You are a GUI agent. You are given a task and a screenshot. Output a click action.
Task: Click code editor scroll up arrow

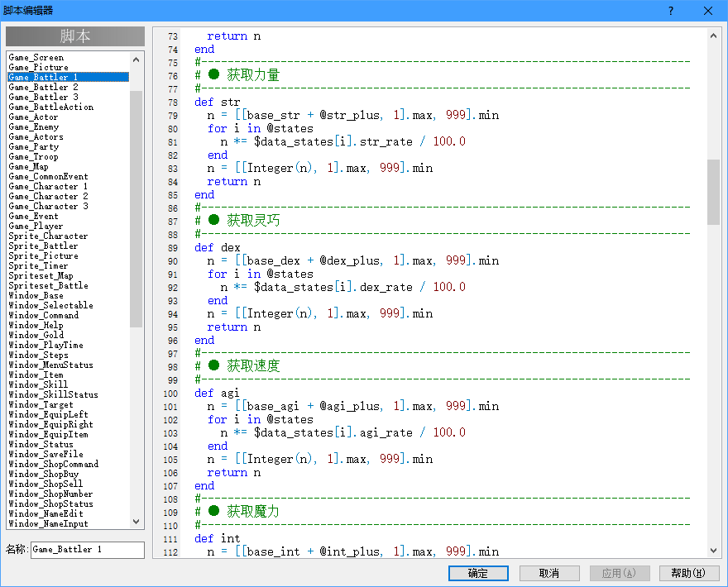[x=713, y=36]
